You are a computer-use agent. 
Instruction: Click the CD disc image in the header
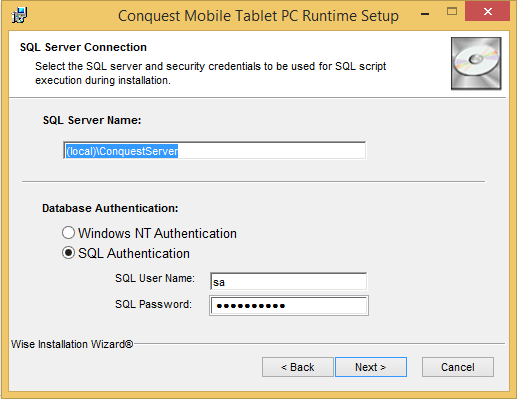[476, 63]
